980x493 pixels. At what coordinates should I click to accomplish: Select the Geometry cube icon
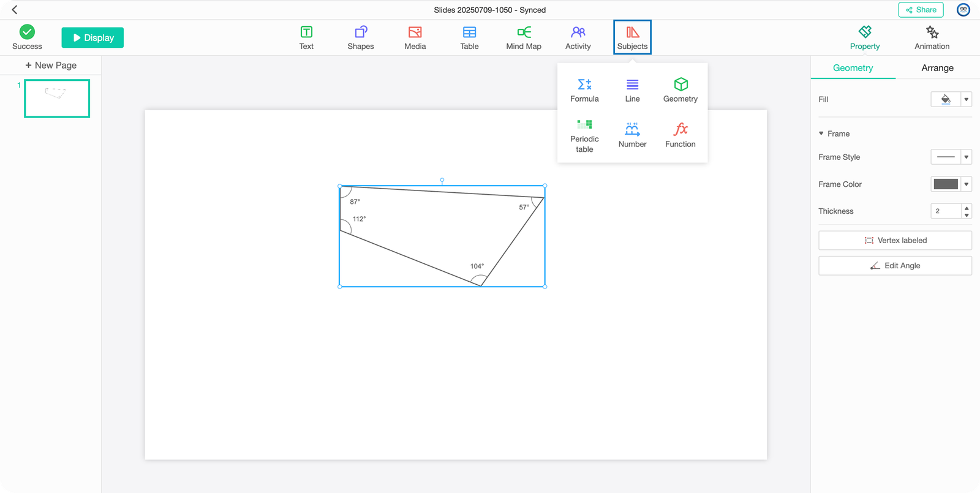pos(680,85)
